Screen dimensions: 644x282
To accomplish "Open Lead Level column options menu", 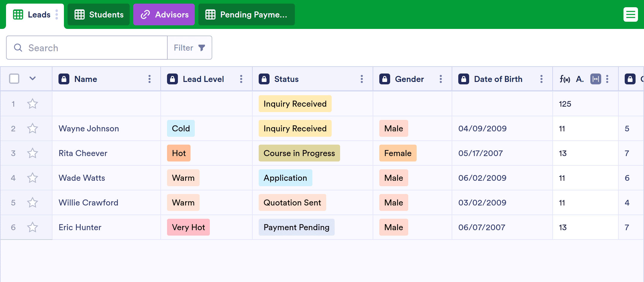I will coord(241,79).
